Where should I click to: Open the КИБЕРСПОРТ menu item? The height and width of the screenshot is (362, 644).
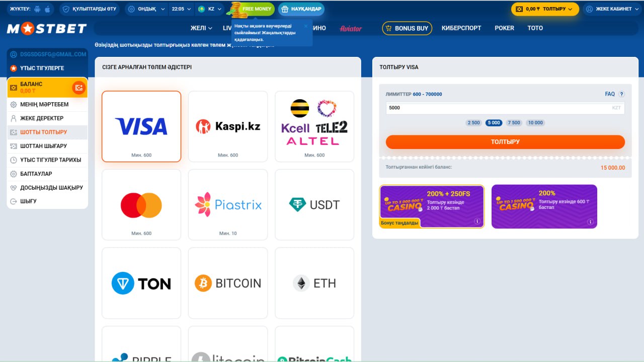[x=461, y=28]
